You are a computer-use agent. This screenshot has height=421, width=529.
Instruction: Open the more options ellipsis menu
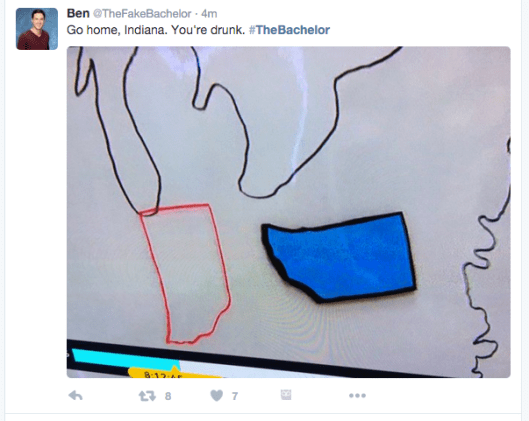pyautogui.click(x=357, y=395)
